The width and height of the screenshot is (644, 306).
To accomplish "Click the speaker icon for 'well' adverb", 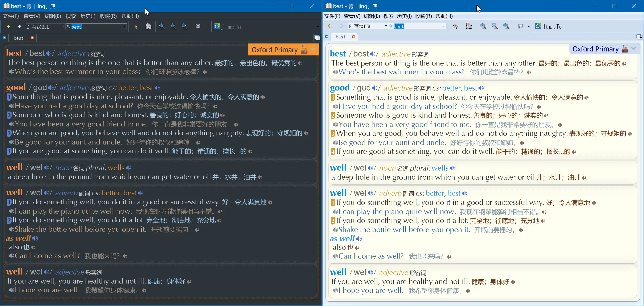I will pos(46,193).
